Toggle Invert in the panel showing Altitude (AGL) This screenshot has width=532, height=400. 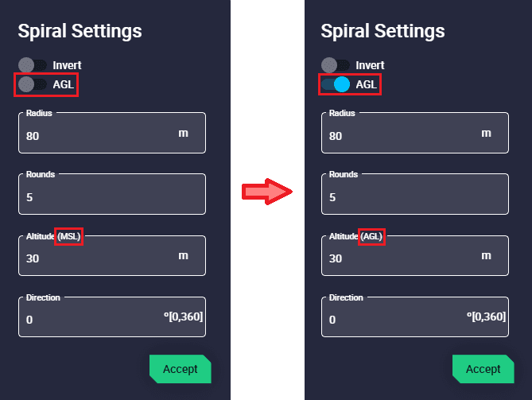[x=336, y=65]
